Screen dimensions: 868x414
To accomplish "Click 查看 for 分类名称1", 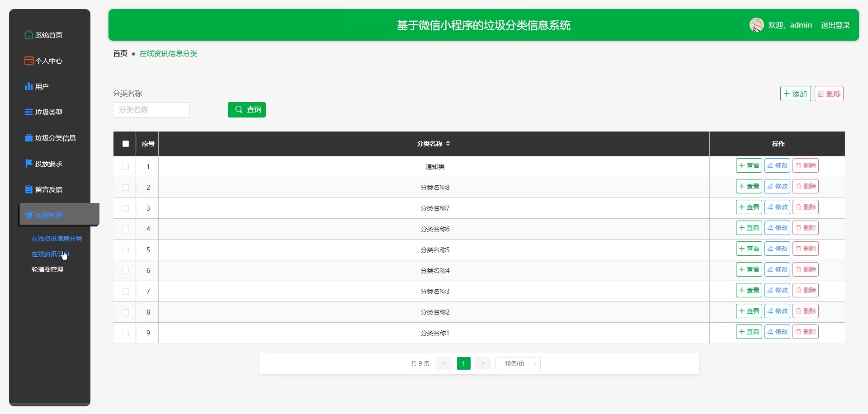I will pos(749,332).
